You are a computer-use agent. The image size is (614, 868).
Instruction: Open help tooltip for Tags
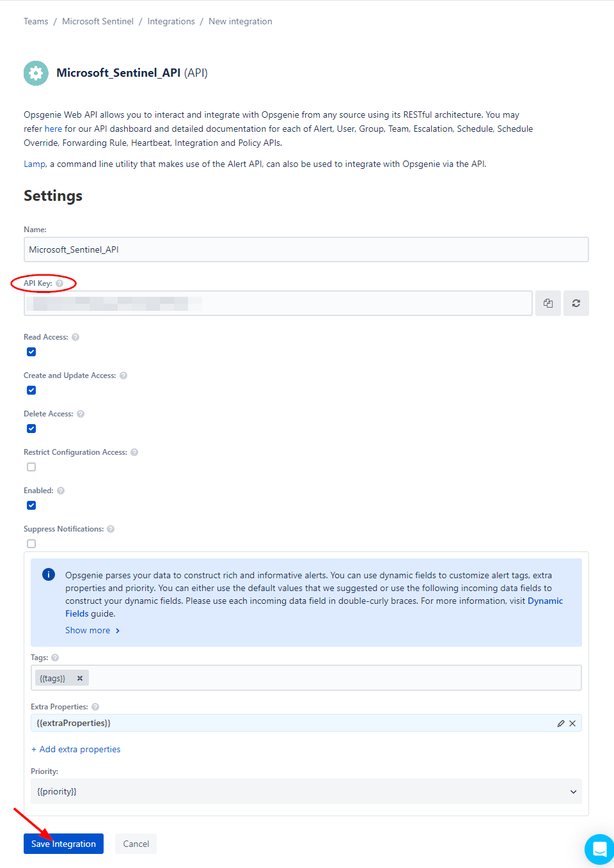coord(55,658)
